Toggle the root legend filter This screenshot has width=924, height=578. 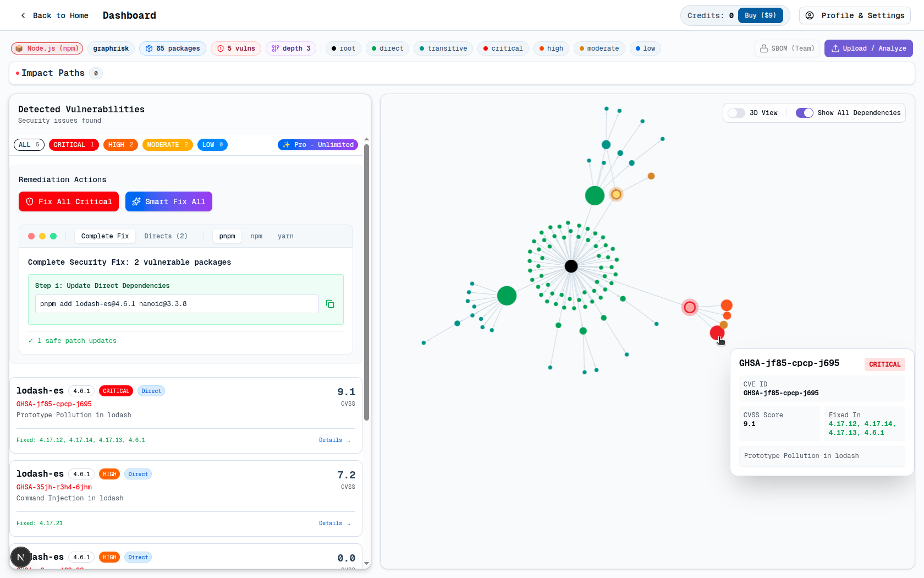[x=344, y=48]
